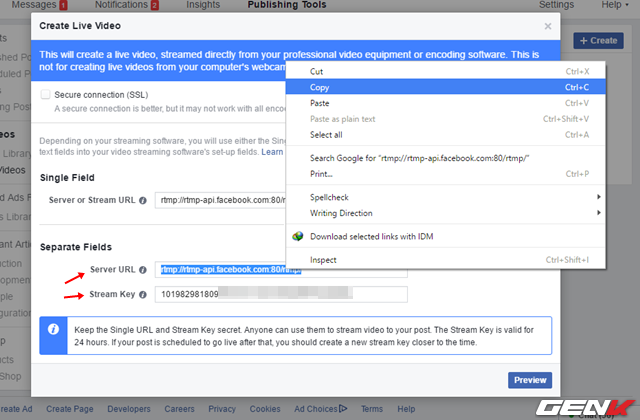
Task: Click the Single Field heading text
Action: 67,178
